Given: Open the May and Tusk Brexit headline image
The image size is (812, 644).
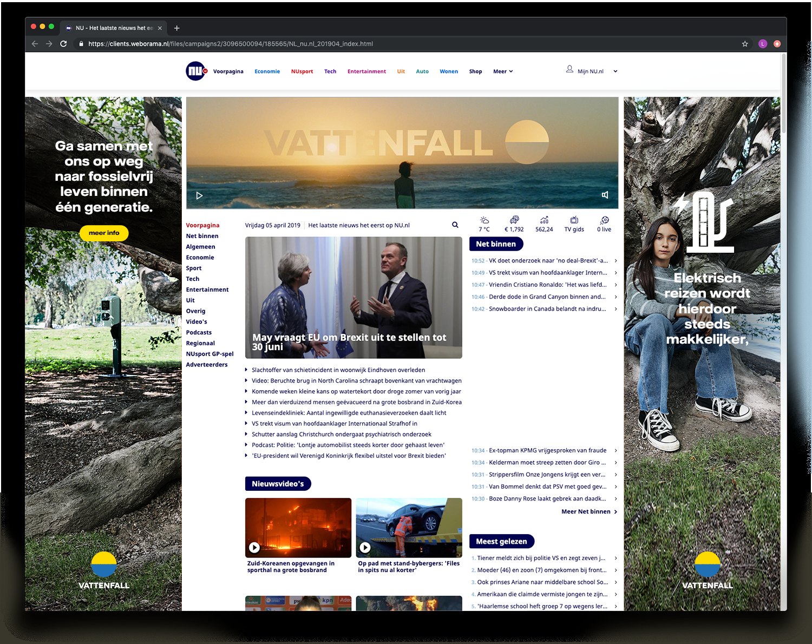Looking at the screenshot, I should 353,298.
